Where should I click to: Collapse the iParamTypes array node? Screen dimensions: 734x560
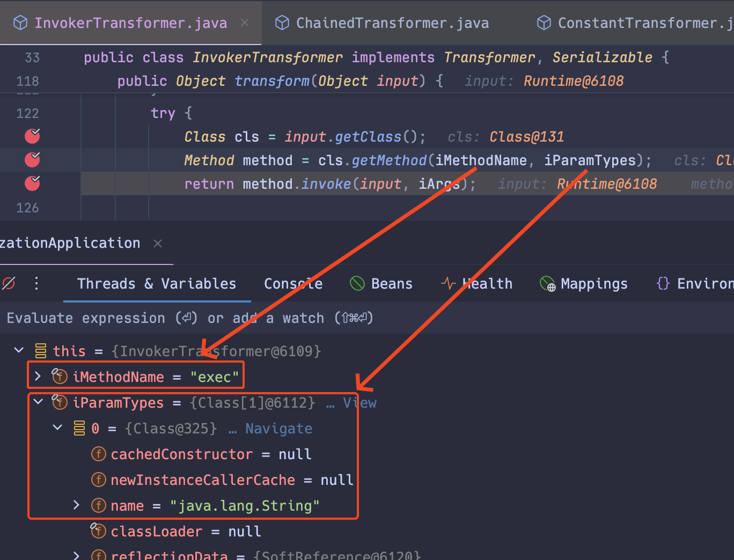[x=38, y=402]
